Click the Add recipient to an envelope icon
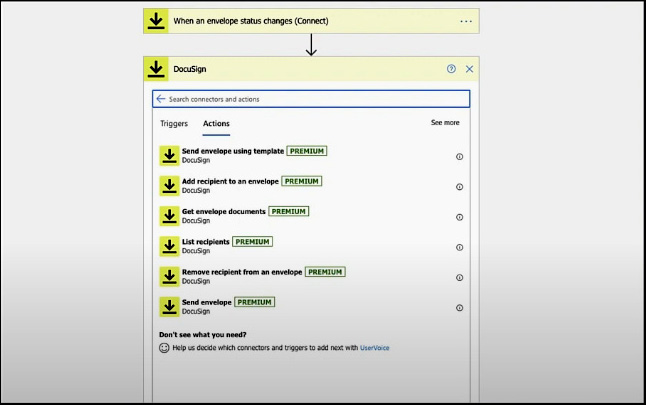 (x=169, y=186)
